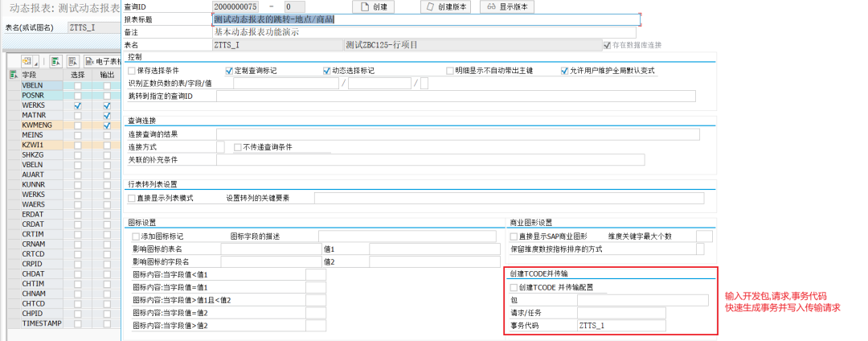
Task: Toggle 允许用户维护全局默认变式 checkbox
Action: pos(565,71)
